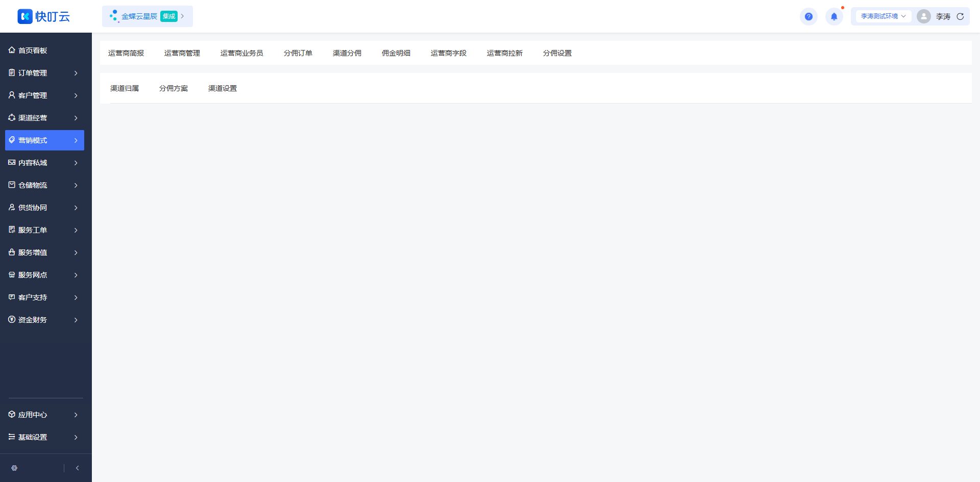Switch to the 运营商字段 tab
The width and height of the screenshot is (980, 482).
coord(449,53)
